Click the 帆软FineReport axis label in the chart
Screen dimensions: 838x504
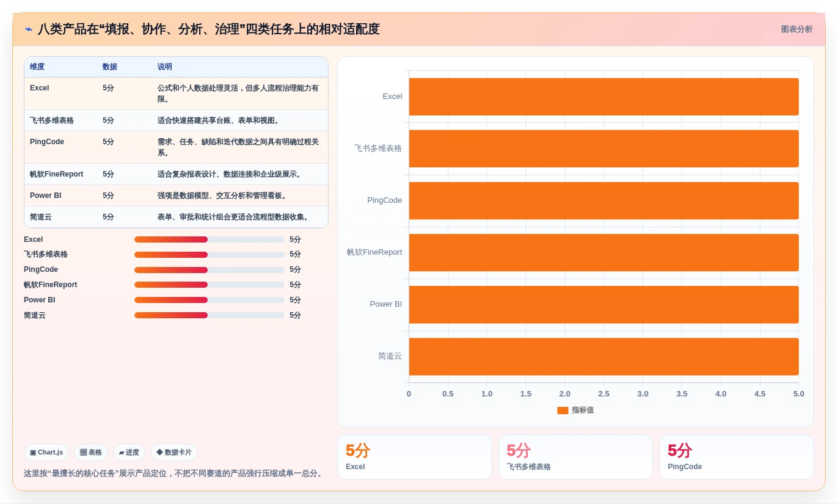(x=374, y=252)
